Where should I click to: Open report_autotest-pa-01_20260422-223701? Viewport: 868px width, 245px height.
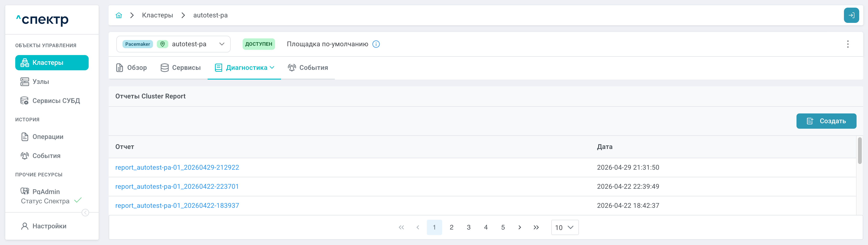[177, 186]
